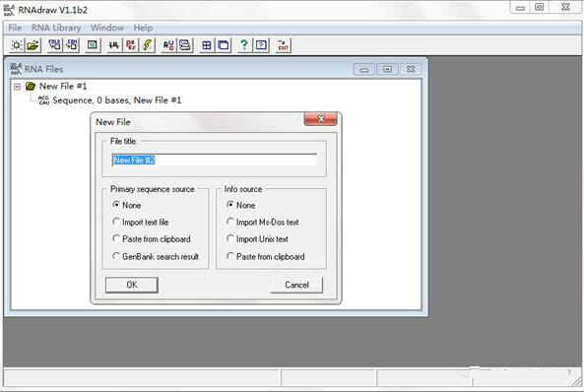Open the File menu
Image resolution: width=584 pixels, height=392 pixels.
coord(15,28)
